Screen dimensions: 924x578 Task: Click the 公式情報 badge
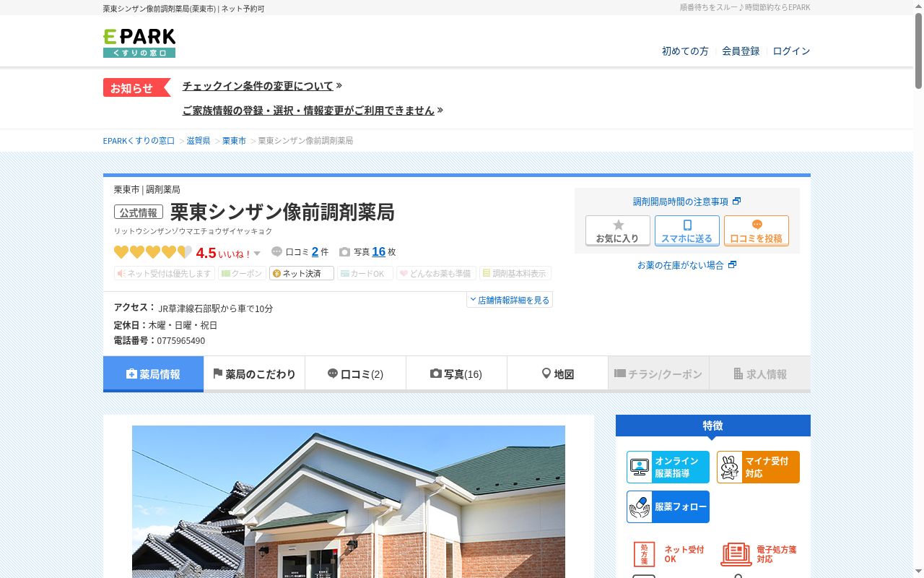[x=139, y=212]
